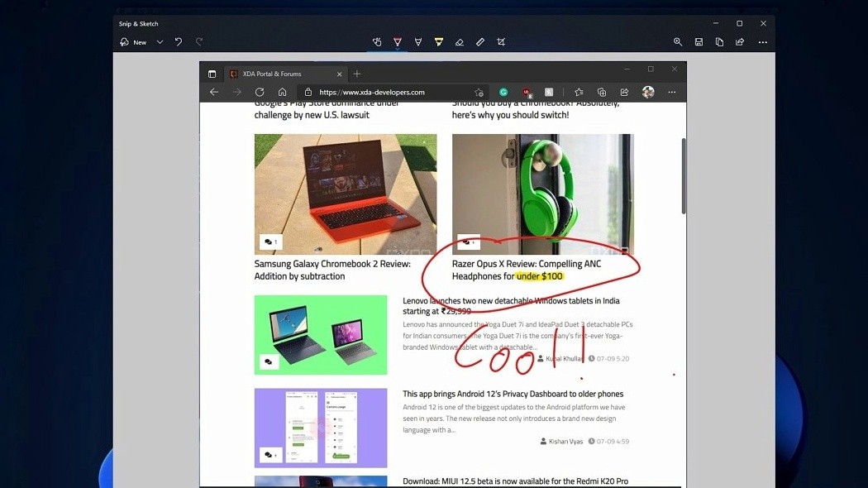
Task: Select the Pencil tool
Action: (418, 42)
